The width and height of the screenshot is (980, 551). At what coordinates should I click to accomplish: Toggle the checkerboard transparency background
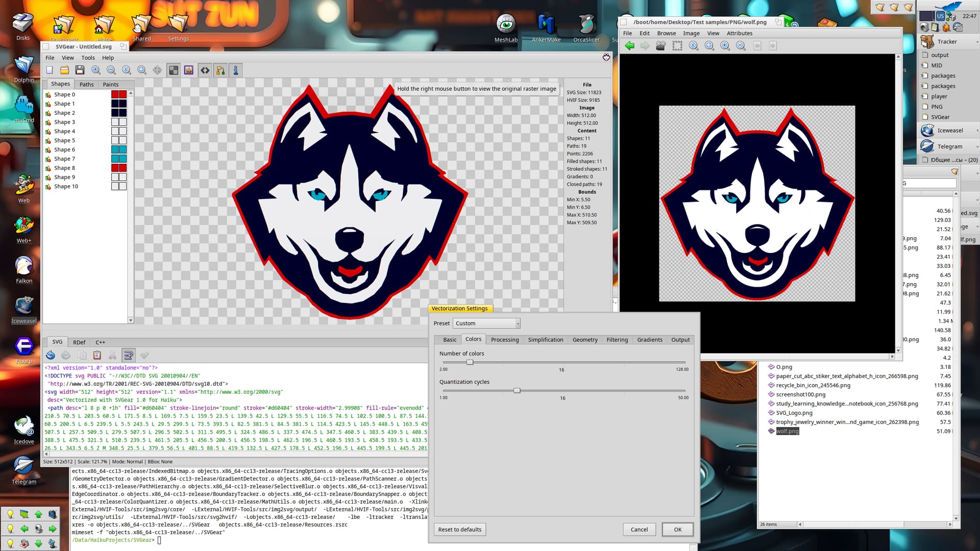pos(174,70)
